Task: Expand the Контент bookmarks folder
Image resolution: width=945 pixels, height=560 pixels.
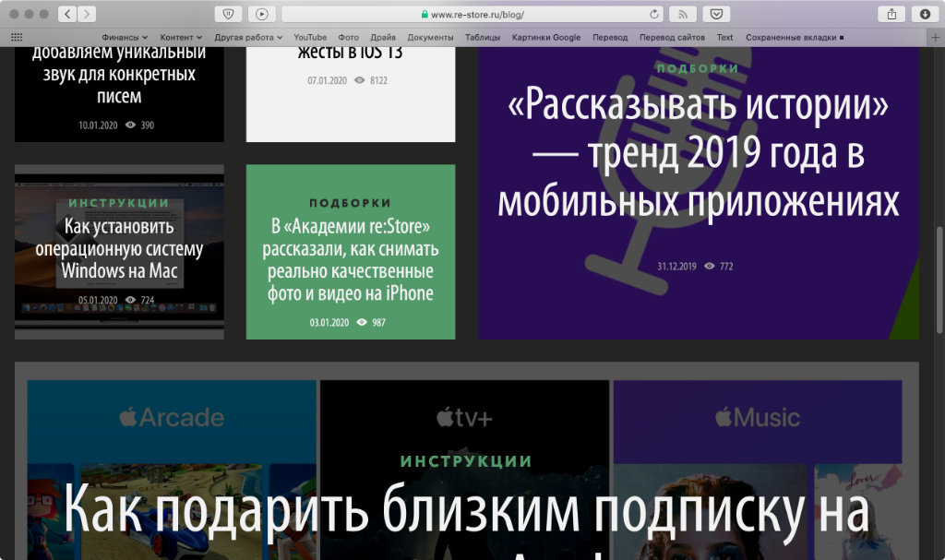Action: [181, 38]
